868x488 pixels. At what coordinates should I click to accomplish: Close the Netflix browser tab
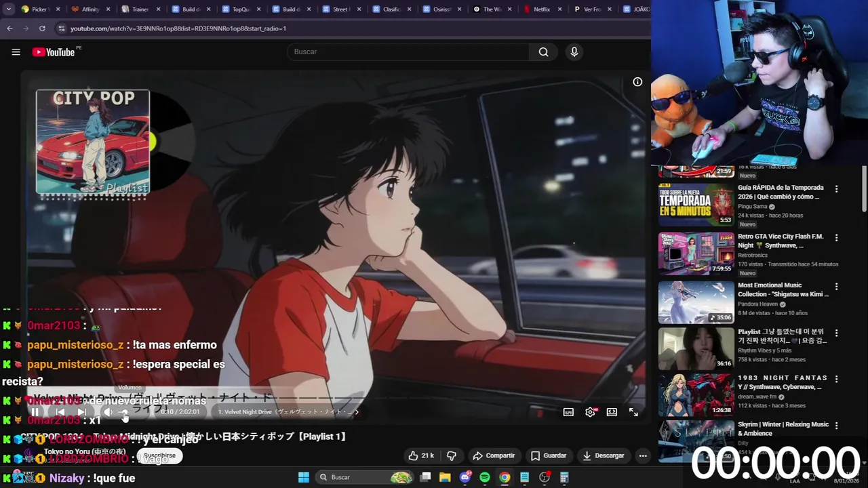tap(559, 9)
